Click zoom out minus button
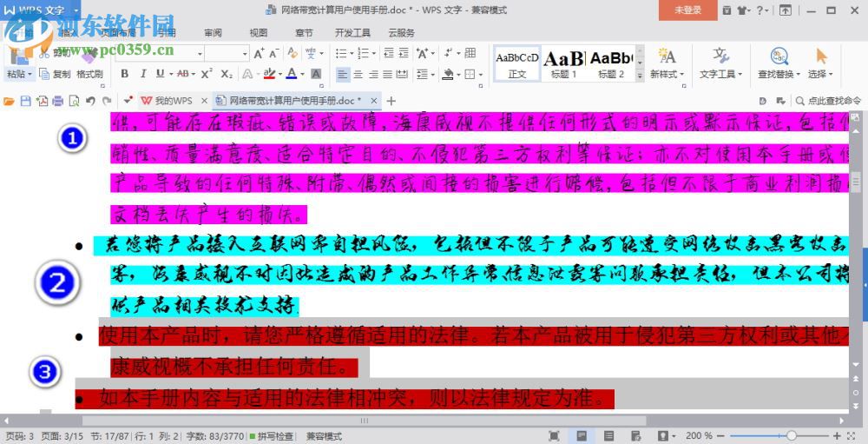This screenshot has width=868, height=444. tap(720, 436)
